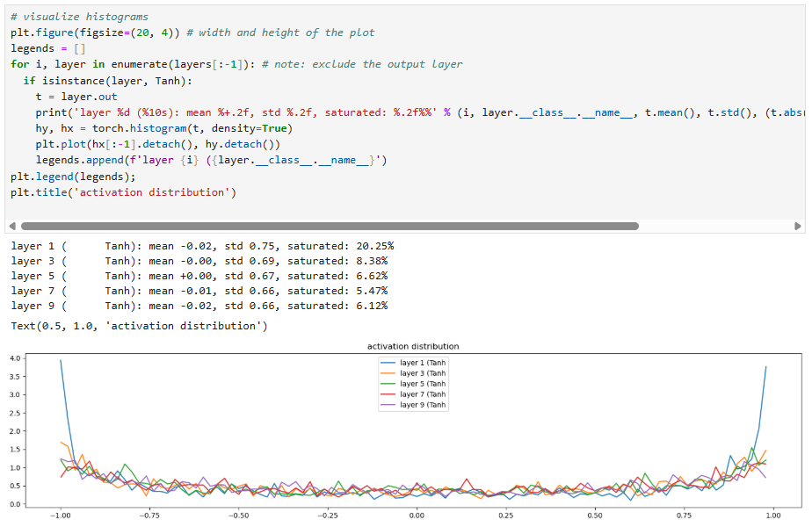Click the code cell's scroll-right arrow

(x=797, y=226)
